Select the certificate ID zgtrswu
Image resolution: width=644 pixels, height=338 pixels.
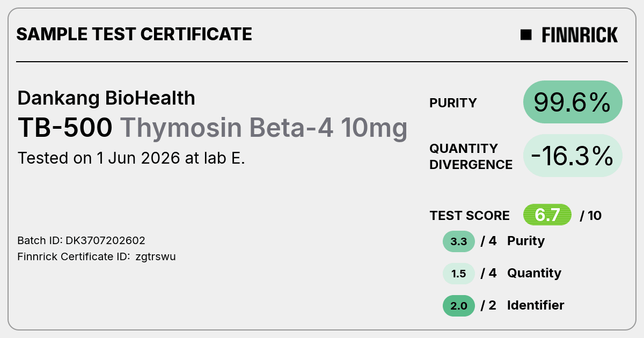pyautogui.click(x=156, y=256)
